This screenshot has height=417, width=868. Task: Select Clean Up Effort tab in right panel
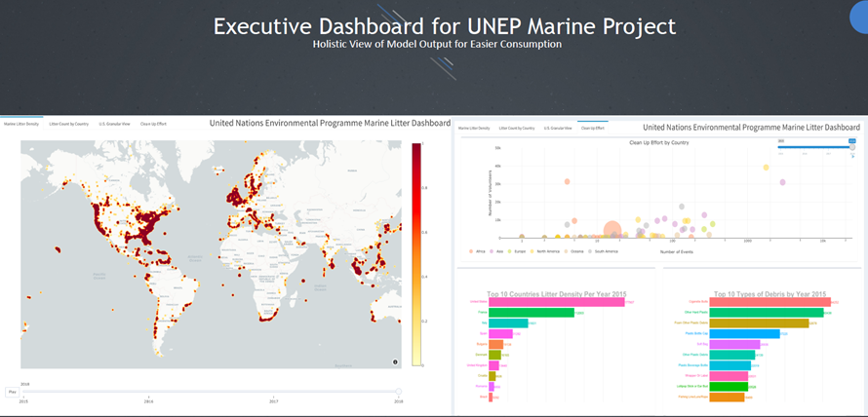coord(592,128)
